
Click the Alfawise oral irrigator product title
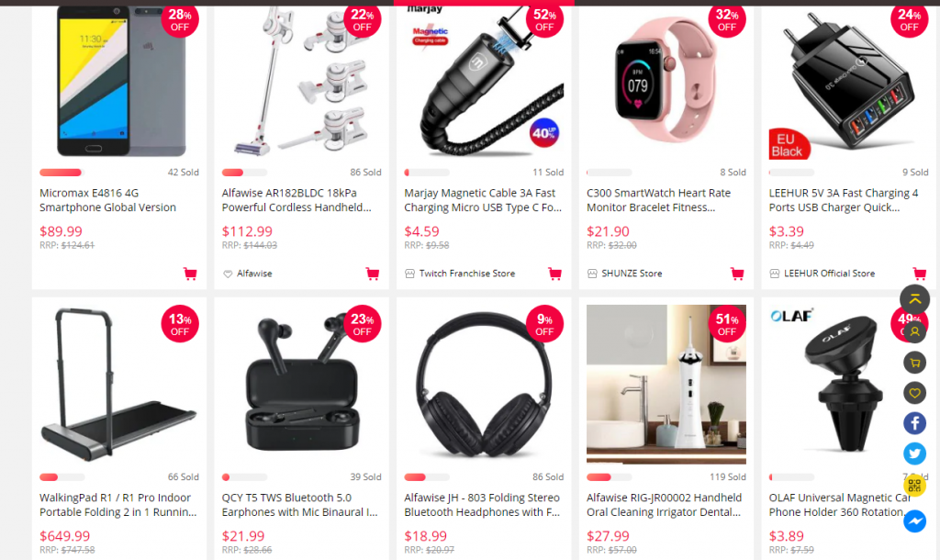click(x=665, y=505)
